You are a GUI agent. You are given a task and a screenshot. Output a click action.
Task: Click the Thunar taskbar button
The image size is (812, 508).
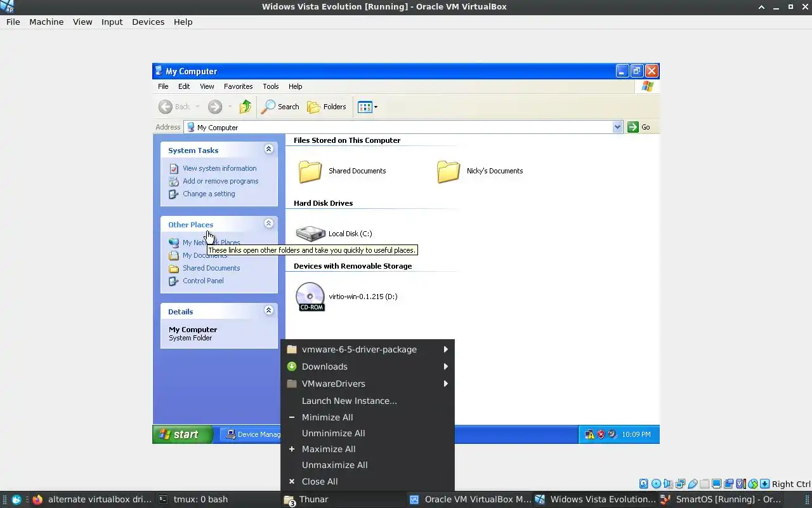pyautogui.click(x=343, y=499)
